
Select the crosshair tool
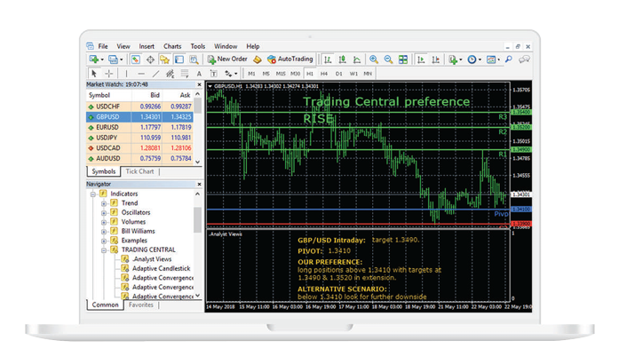[109, 74]
